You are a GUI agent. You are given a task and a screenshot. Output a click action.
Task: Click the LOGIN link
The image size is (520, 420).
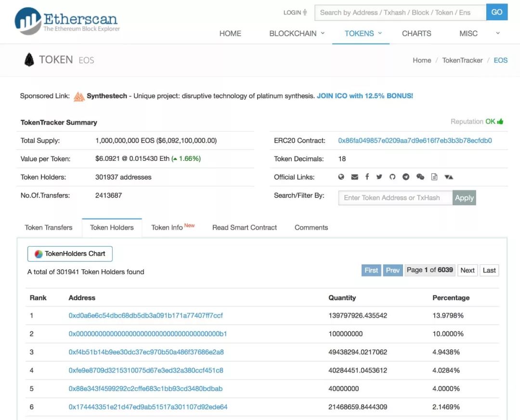point(292,13)
